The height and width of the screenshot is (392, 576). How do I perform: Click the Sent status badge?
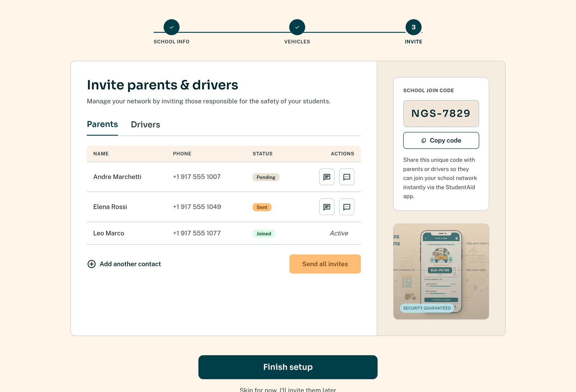pos(262,207)
